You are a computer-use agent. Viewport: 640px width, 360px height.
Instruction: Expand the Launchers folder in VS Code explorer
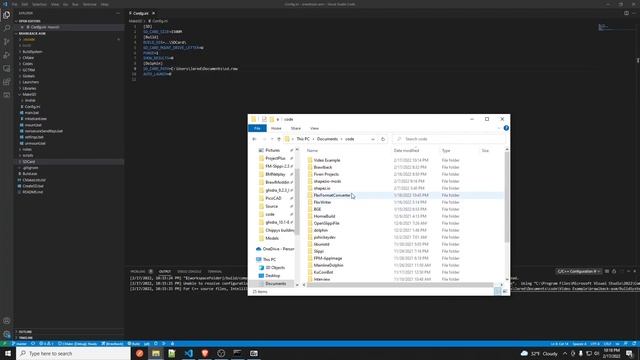click(31, 82)
